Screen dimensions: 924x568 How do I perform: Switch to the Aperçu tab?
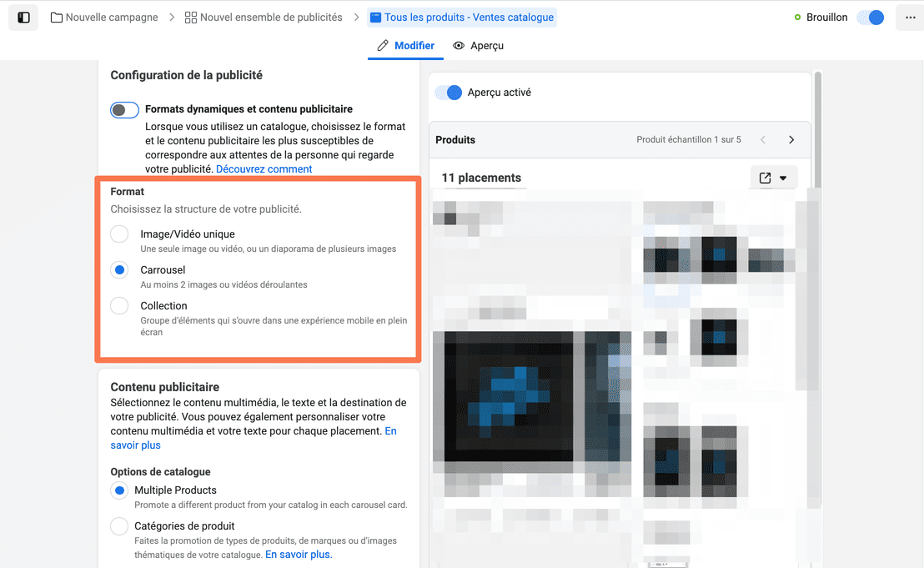[x=478, y=46]
